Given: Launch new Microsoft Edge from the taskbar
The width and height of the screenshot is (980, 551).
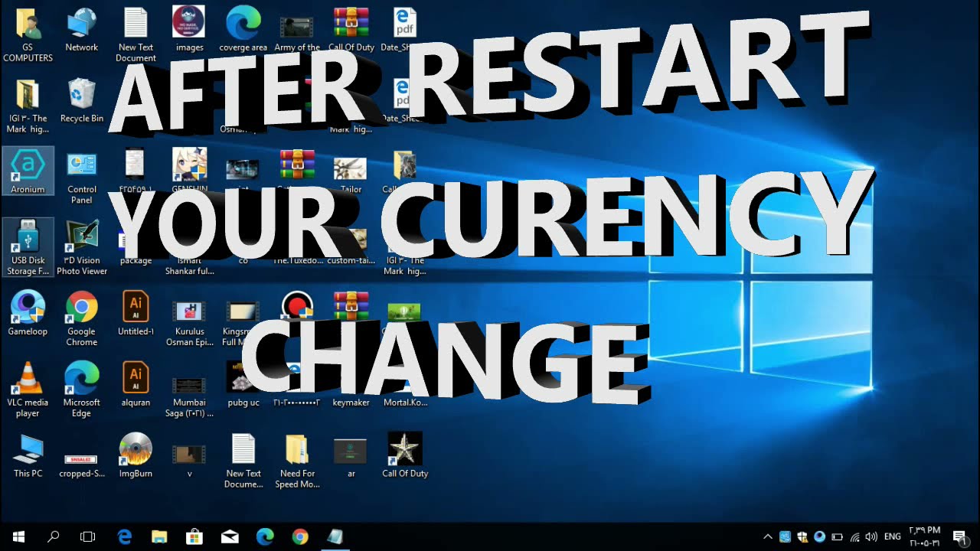Looking at the screenshot, I should pos(265,536).
